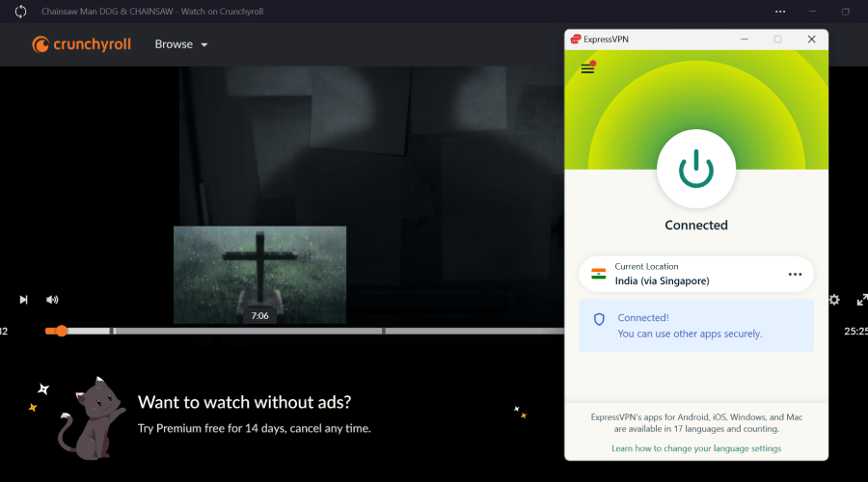Click Try Premium free for 14 days text

[254, 428]
